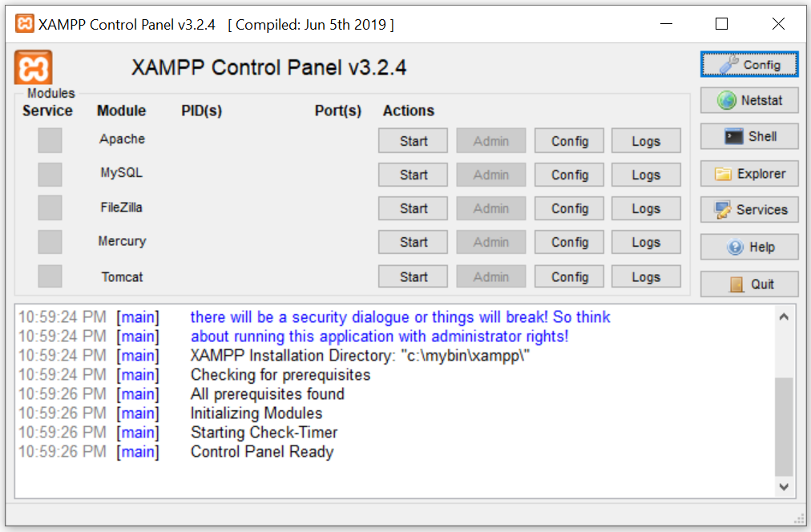
Task: Click the Mercury module label
Action: tap(122, 241)
